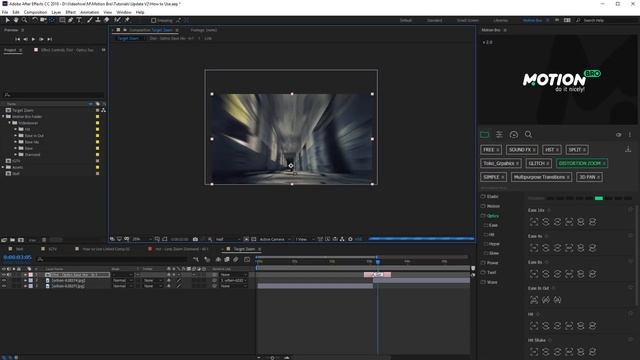Toggle visibility of the third timeline layer
640x360 pixels.
pyautogui.click(x=4, y=286)
